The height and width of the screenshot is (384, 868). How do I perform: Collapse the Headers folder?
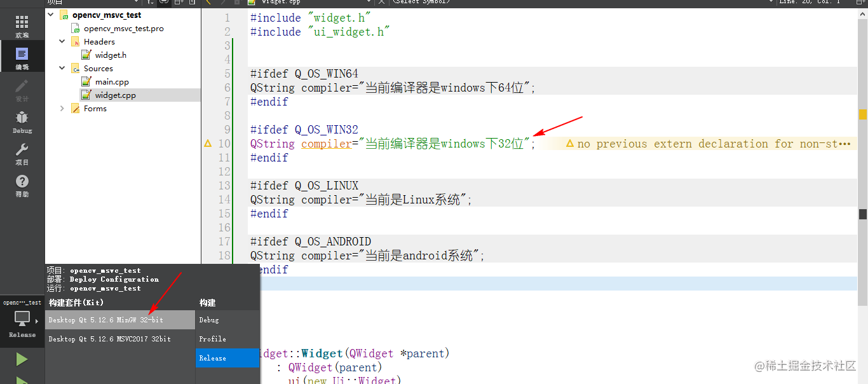62,42
